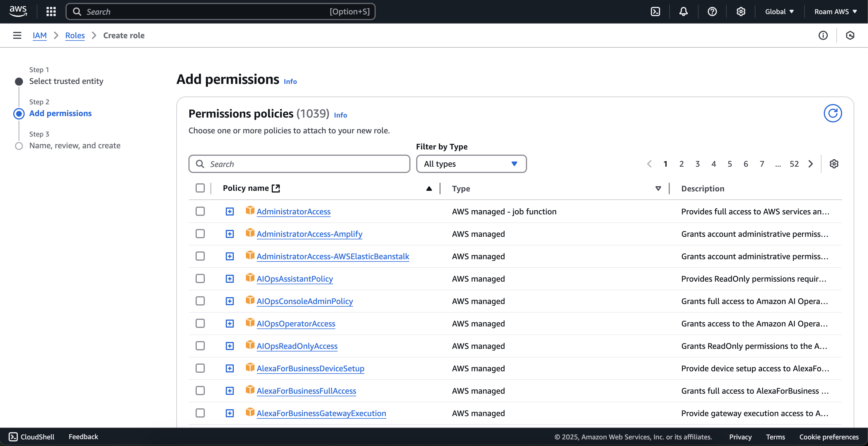
Task: Open the Terms footer link
Action: (775, 437)
